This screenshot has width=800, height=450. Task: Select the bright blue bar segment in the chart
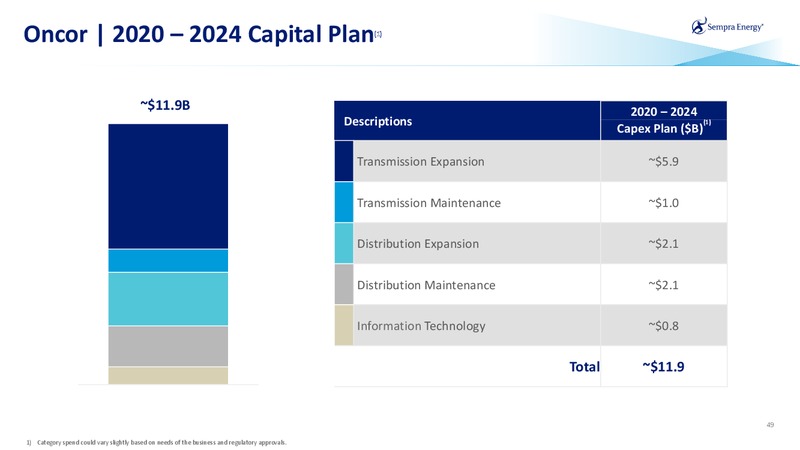168,261
